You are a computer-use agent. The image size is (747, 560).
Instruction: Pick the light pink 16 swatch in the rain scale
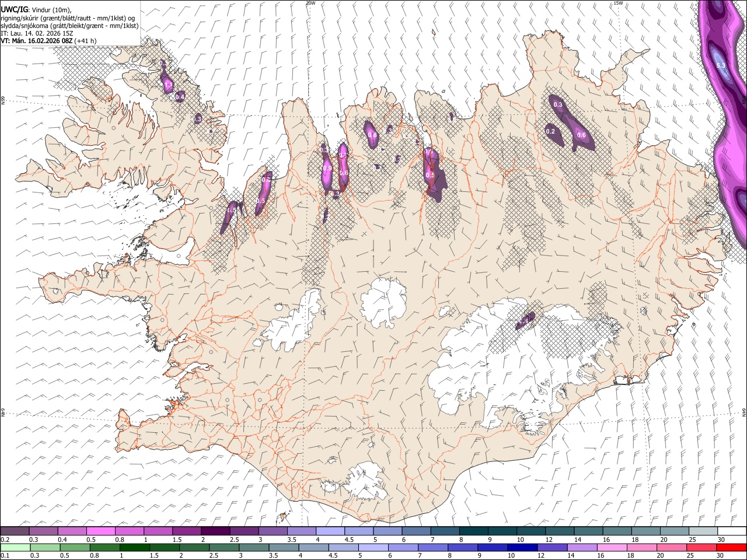point(612,547)
